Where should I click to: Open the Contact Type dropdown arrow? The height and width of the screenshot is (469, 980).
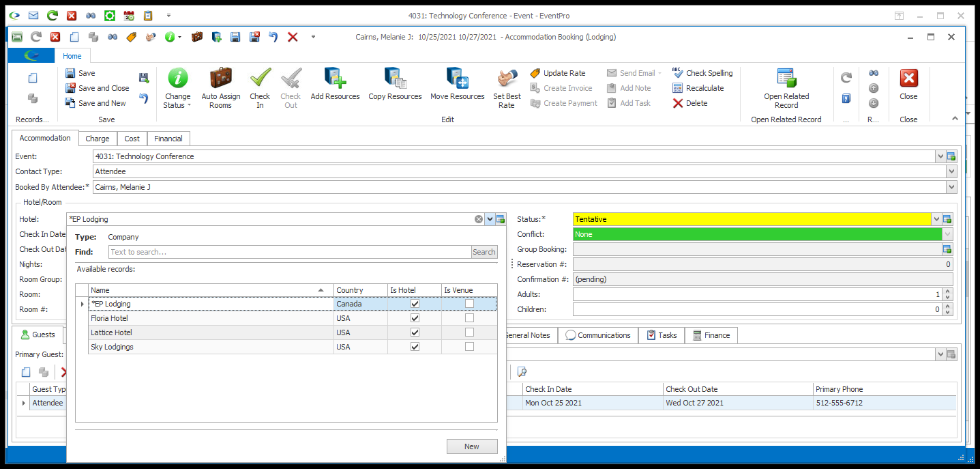point(951,171)
